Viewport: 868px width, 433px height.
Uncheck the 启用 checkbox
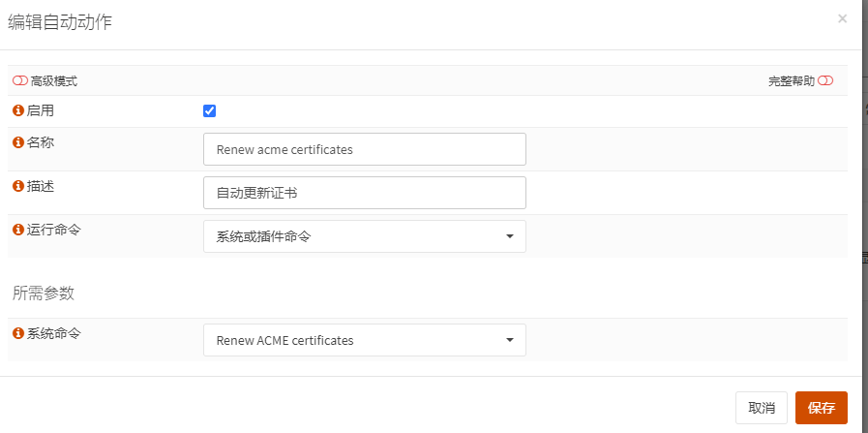point(209,110)
